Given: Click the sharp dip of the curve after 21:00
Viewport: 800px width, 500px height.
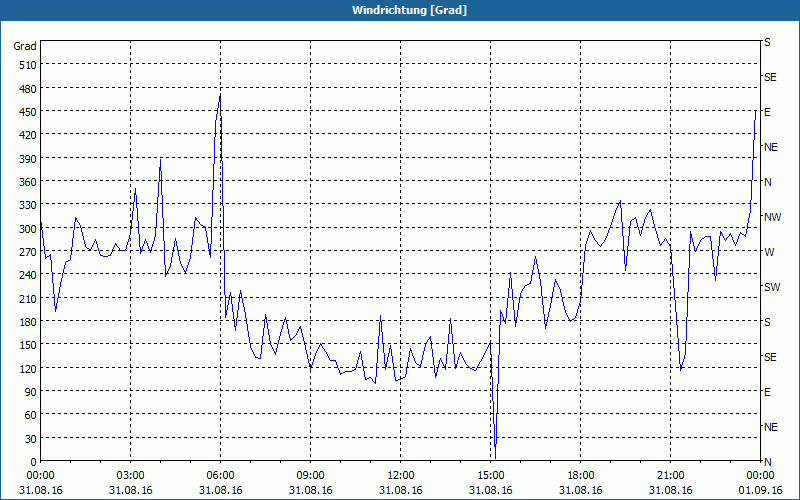Looking at the screenshot, I should [681, 369].
